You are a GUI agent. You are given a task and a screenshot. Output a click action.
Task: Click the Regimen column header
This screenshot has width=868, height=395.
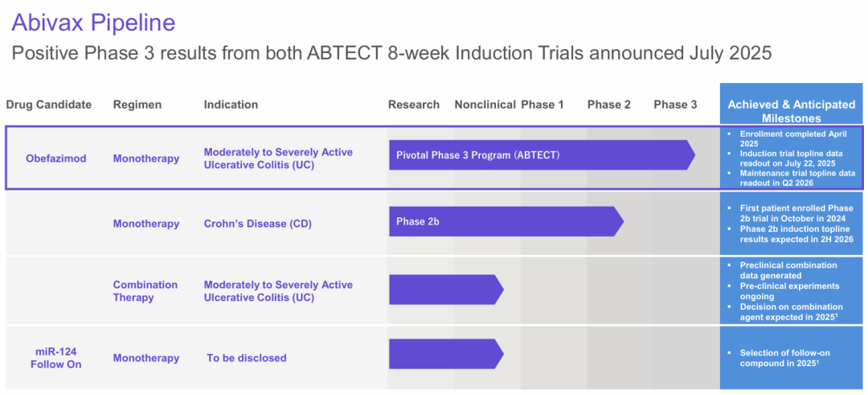[x=137, y=105]
